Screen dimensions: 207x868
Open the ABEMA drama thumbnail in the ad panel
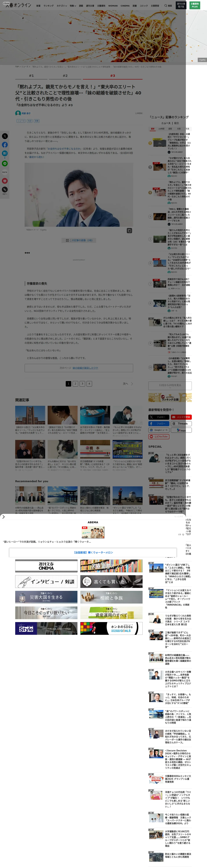click(93, 532)
